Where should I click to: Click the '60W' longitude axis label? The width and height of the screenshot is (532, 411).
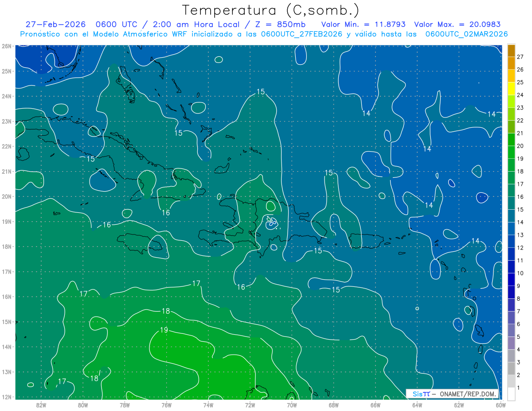tap(501, 405)
